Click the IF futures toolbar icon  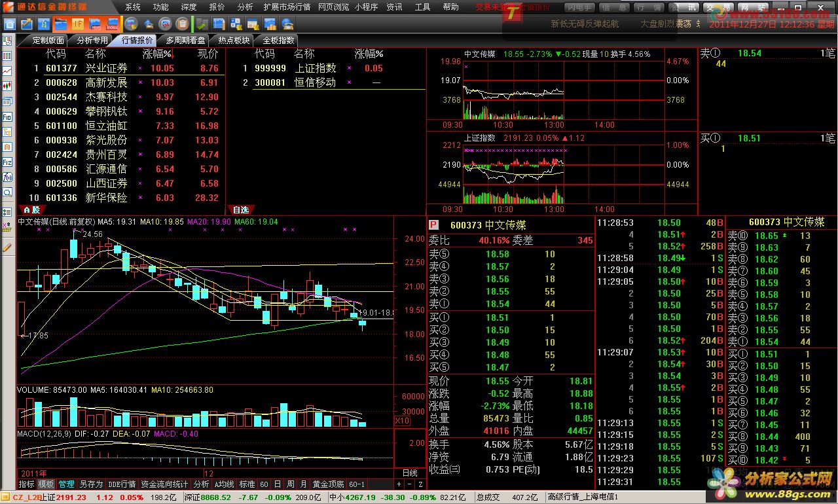78,24
